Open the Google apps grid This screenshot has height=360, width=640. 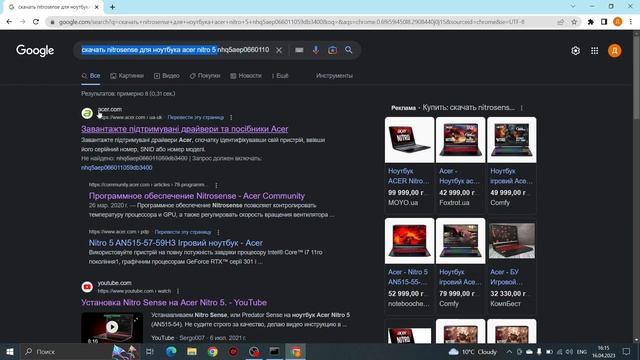click(595, 51)
